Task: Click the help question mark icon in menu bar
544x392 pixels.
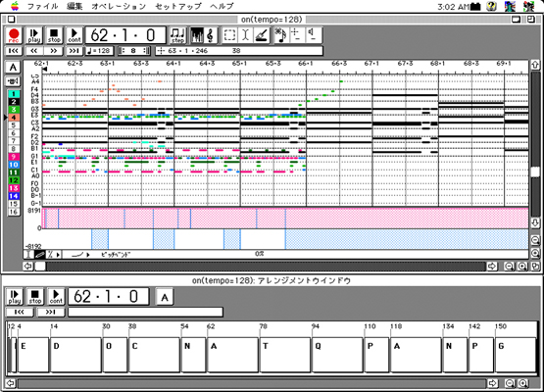Action: click(491, 6)
